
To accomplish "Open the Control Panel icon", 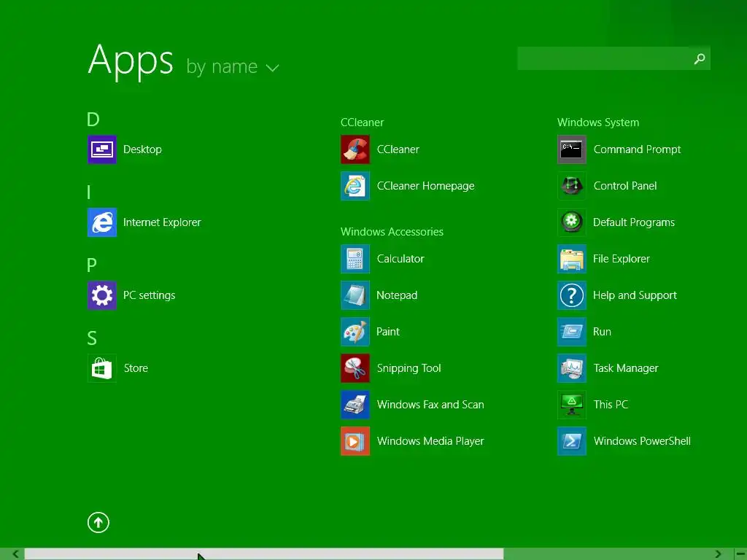I will [x=572, y=186].
